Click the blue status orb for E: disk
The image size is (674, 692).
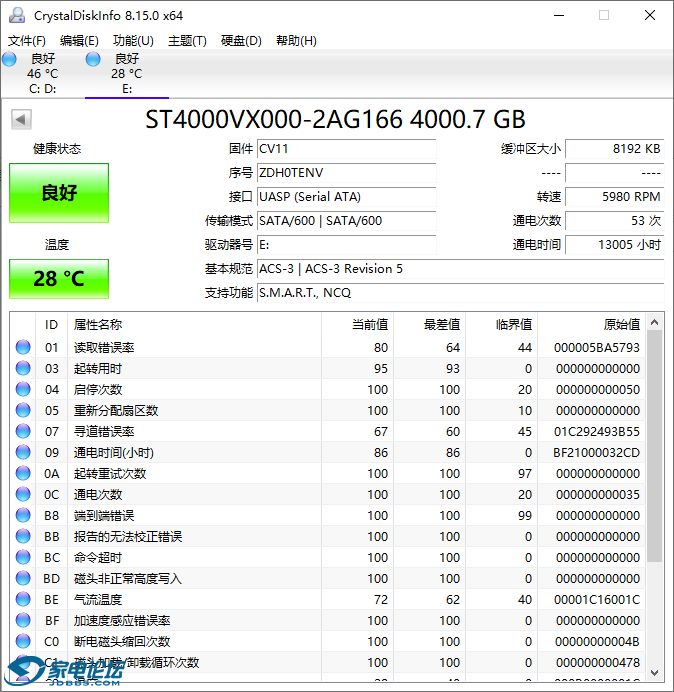click(93, 59)
